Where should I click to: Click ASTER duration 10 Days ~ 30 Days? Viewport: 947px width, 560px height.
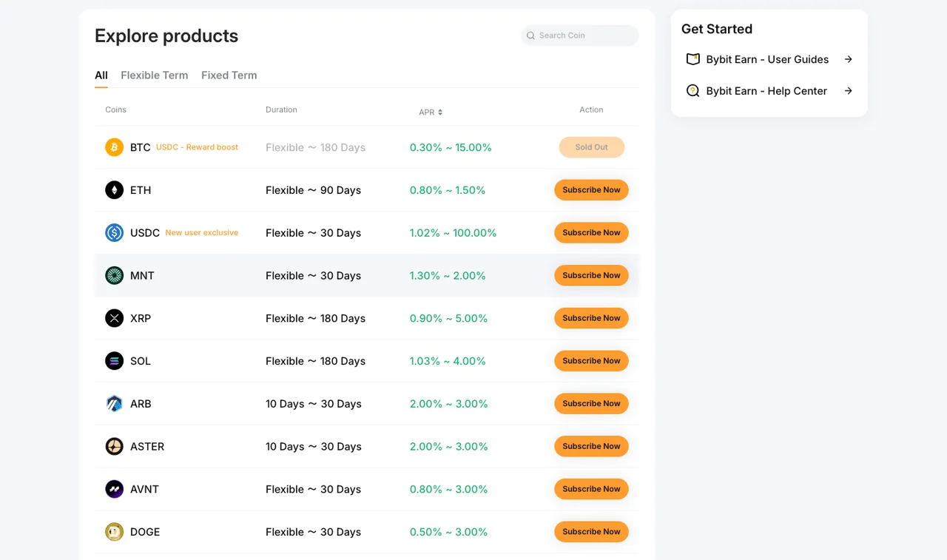tap(314, 447)
